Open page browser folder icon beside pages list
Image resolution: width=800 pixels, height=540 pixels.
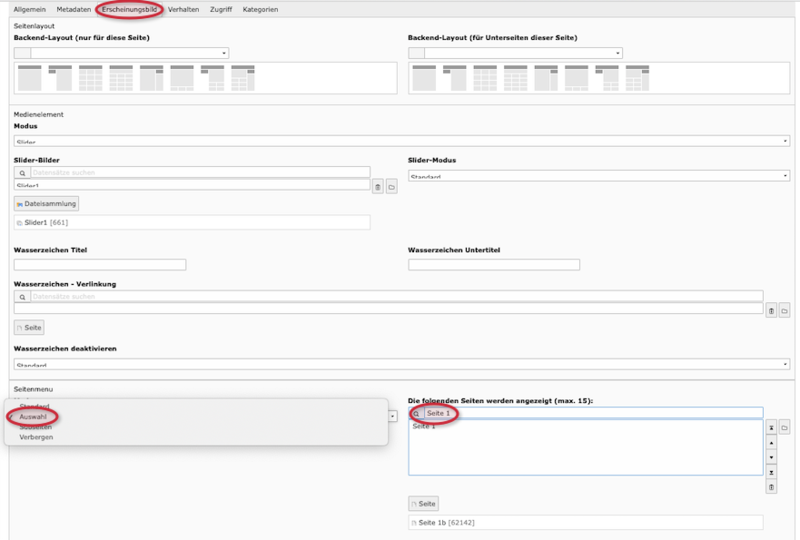[x=784, y=427]
